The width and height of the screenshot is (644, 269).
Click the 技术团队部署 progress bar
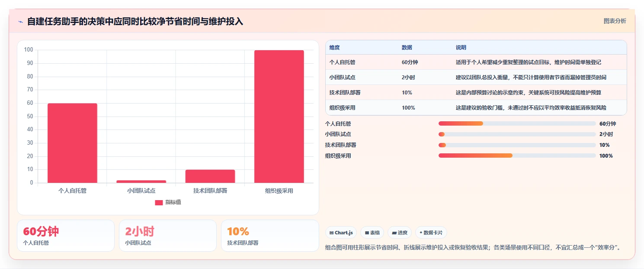(517, 145)
